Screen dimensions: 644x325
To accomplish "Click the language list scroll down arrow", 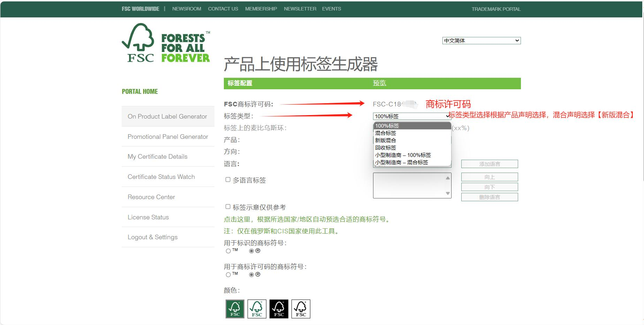I will [x=448, y=193].
